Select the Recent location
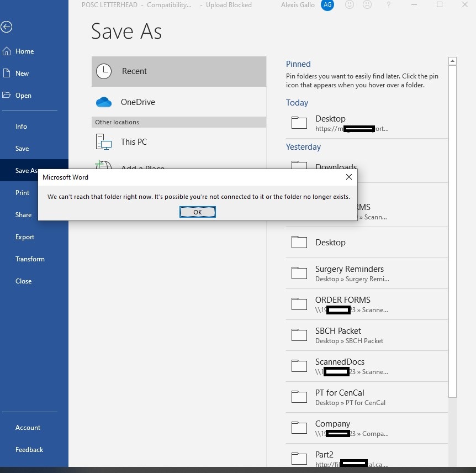476x473 pixels. (179, 71)
